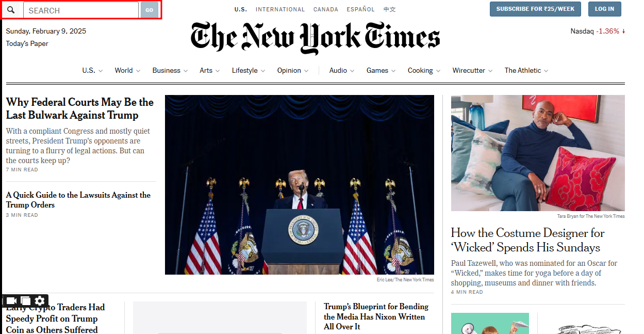The image size is (644, 334).
Task: Click into the SEARCH text field
Action: 81,10
